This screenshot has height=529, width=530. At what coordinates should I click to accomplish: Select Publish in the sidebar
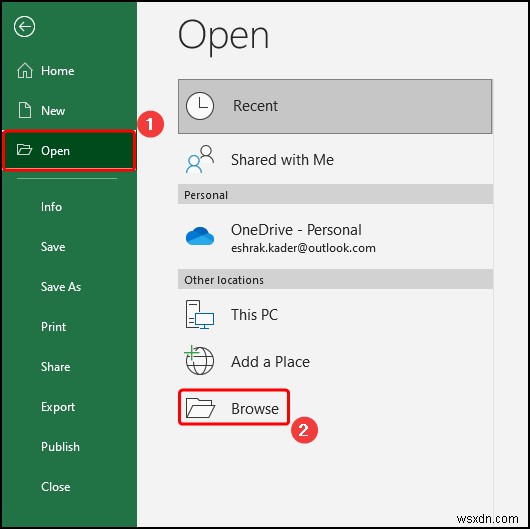pos(69,447)
